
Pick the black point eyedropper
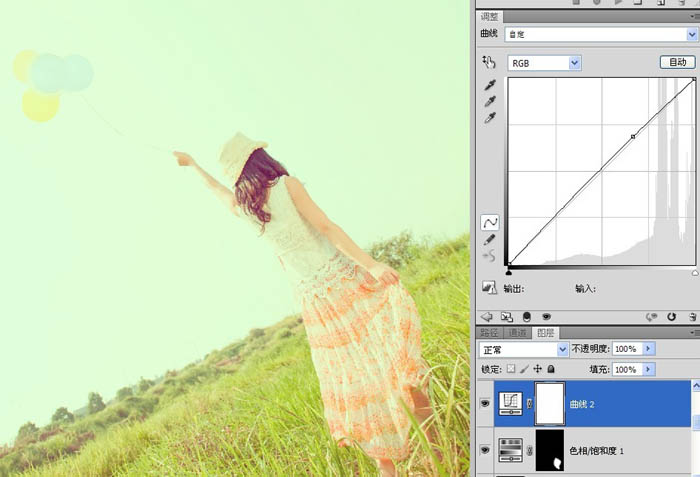pos(490,84)
